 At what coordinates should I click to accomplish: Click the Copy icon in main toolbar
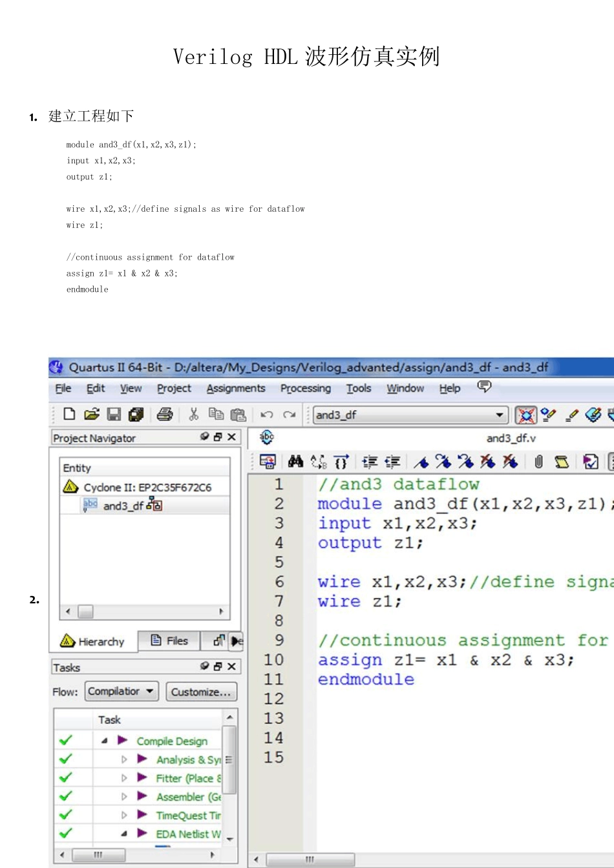[x=216, y=414]
